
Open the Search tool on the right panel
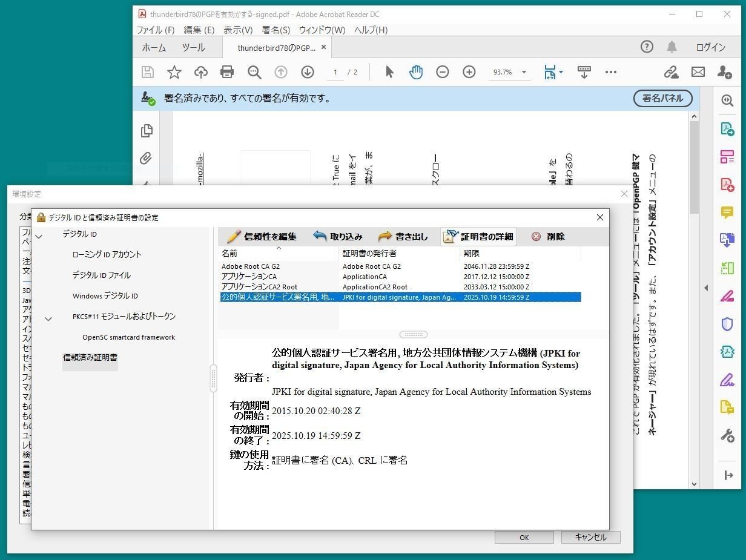727,100
